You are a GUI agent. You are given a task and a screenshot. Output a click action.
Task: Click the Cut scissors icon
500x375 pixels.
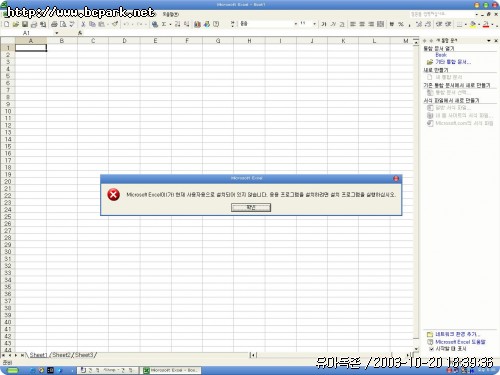coord(83,24)
